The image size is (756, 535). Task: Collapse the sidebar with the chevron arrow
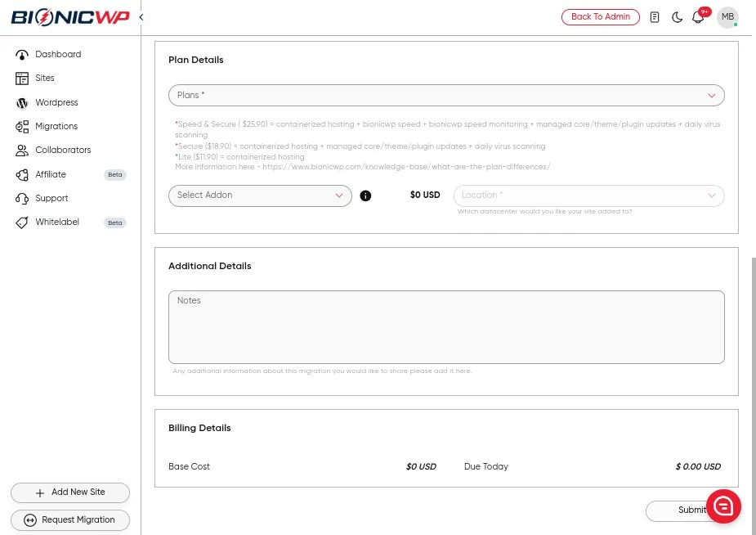(141, 17)
